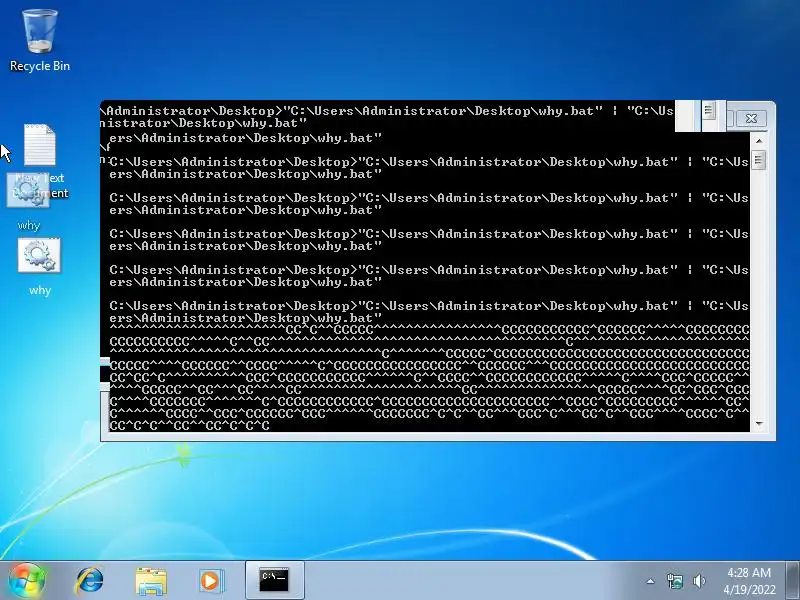This screenshot has height=600, width=800.
Task: Click the Show desktop button at the taskbar end
Action: click(793, 580)
